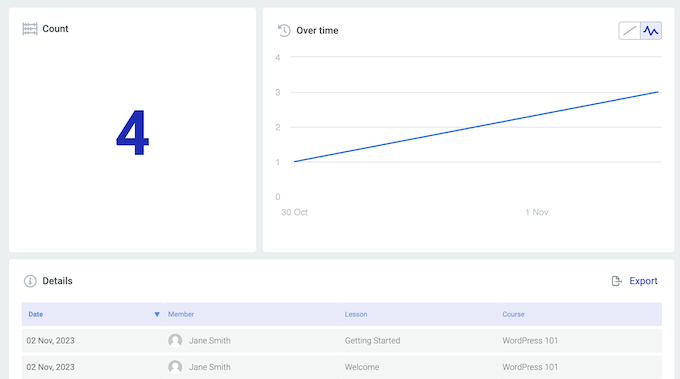Click the Over time heading
Viewport: 680px width, 379px height.
317,31
